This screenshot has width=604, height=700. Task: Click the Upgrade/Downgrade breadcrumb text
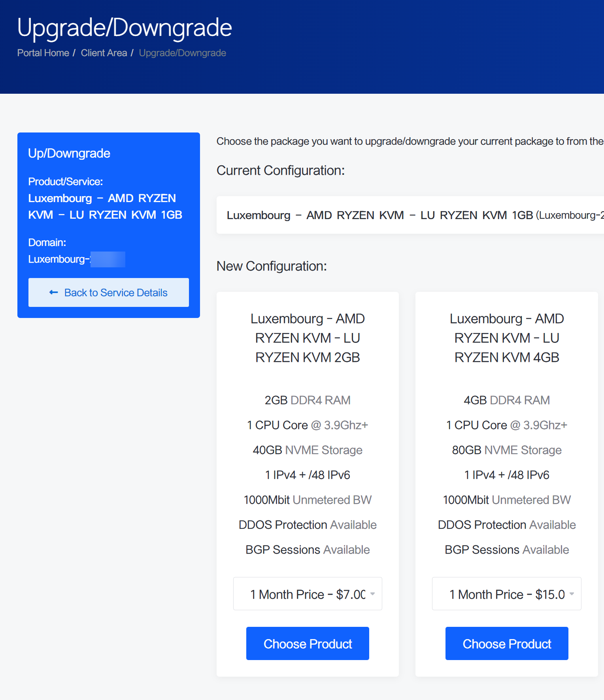coord(182,53)
